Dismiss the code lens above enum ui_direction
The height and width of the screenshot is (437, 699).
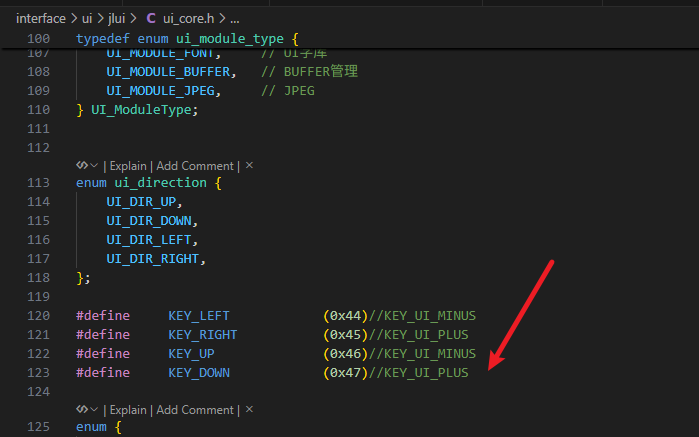coord(249,165)
